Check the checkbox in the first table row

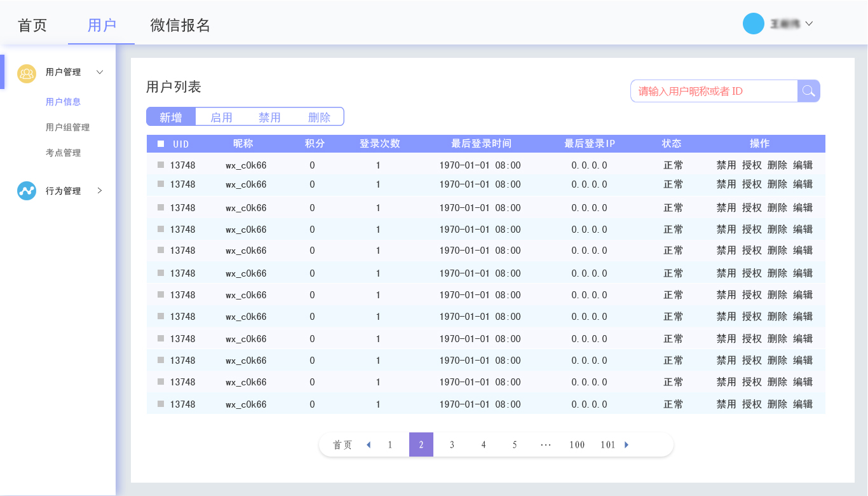point(161,165)
